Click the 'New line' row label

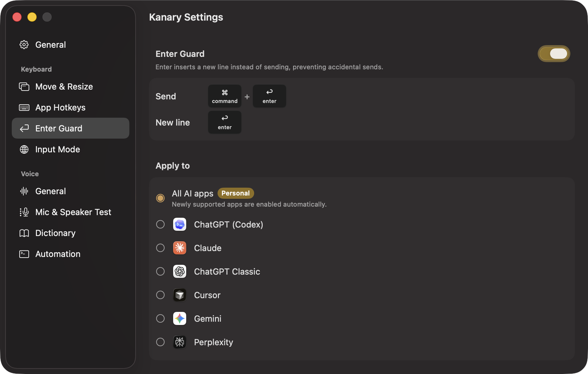coord(173,123)
